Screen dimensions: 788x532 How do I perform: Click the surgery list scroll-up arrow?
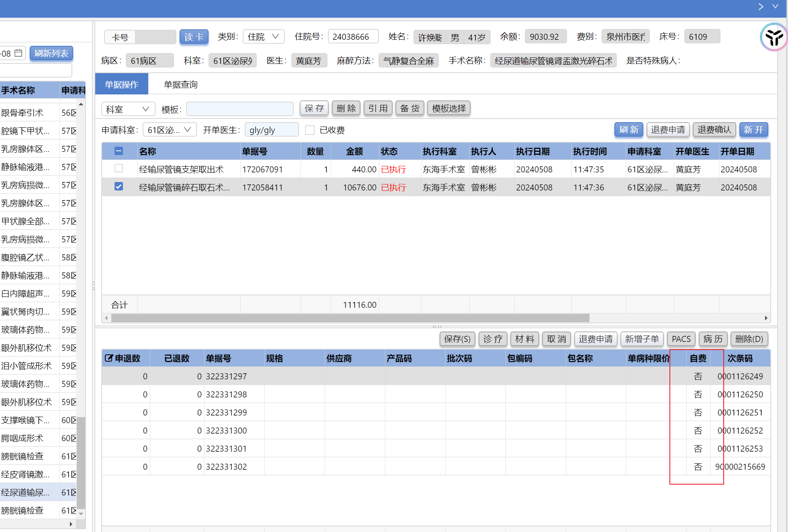click(x=81, y=104)
